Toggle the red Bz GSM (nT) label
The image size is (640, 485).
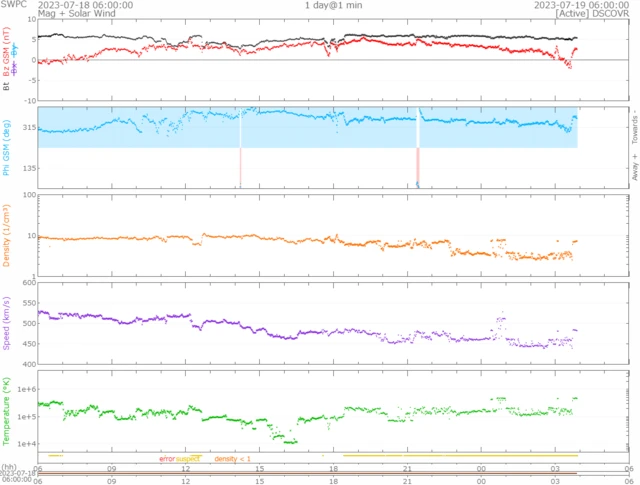[6, 60]
